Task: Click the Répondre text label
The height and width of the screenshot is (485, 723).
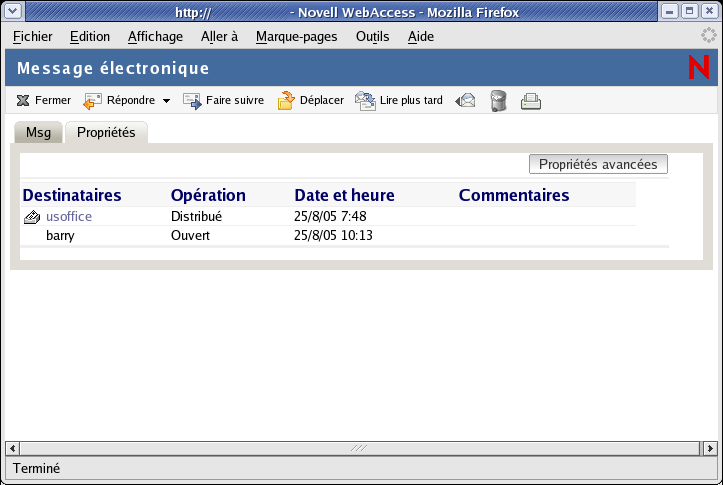Action: pyautogui.click(x=131, y=100)
